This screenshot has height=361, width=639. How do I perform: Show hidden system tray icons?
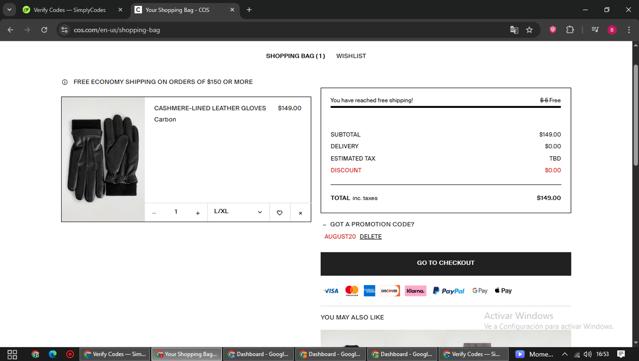(x=564, y=354)
